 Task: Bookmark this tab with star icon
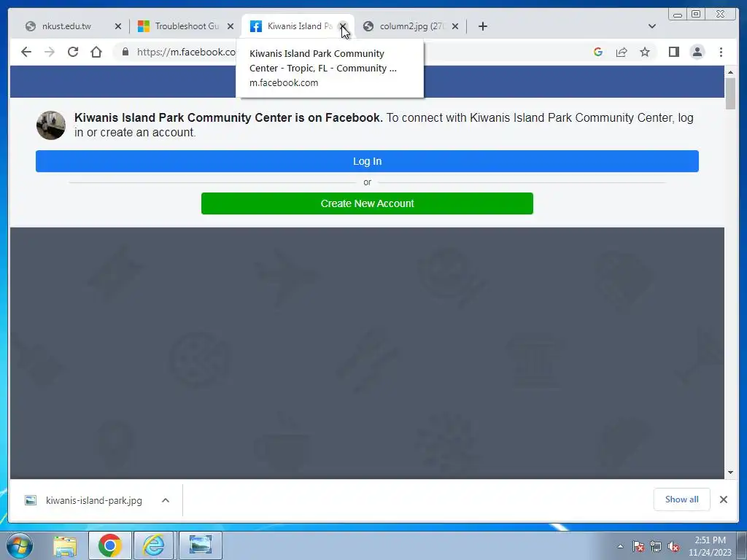click(x=645, y=52)
